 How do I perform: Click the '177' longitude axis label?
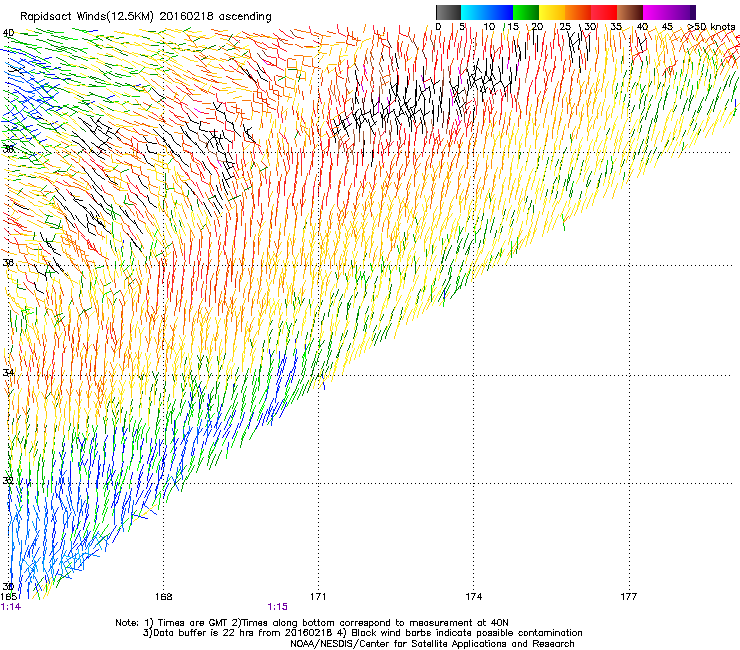[x=629, y=597]
